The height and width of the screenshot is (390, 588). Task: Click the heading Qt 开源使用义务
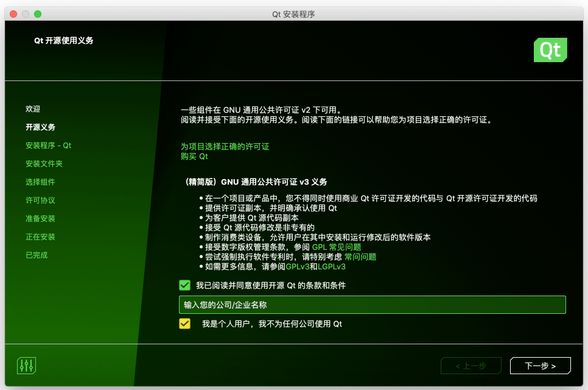pos(64,41)
